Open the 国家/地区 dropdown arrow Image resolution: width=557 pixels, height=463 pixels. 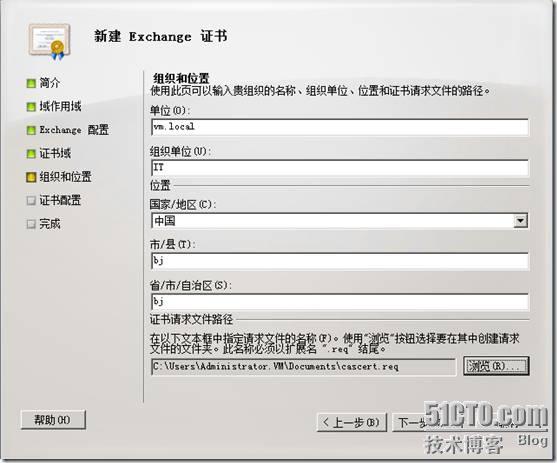520,221
